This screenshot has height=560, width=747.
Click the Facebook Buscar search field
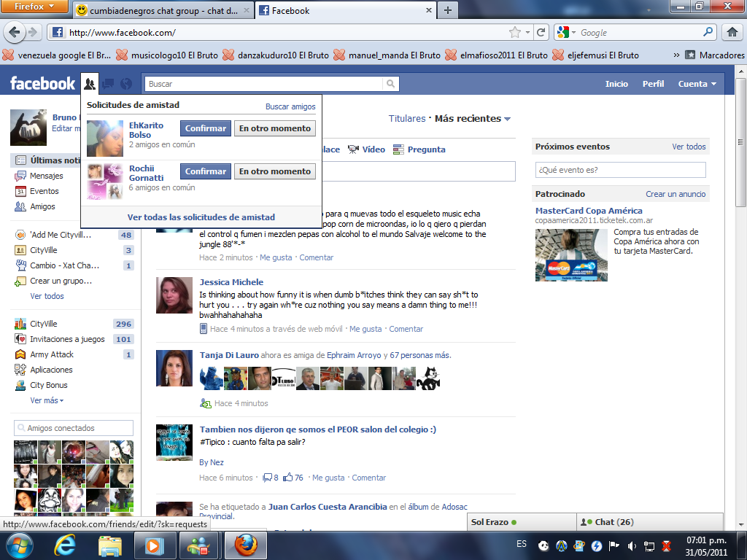pos(264,84)
